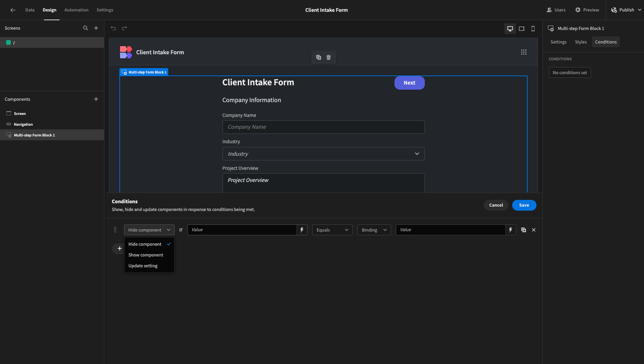644x364 pixels.
Task: Click the Cancel button
Action: point(496,205)
